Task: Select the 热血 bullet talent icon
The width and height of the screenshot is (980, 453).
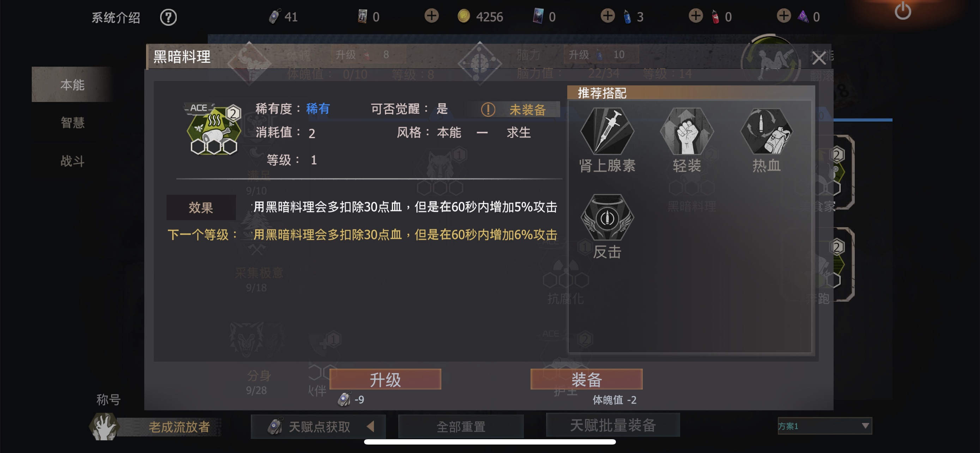Action: [x=767, y=131]
